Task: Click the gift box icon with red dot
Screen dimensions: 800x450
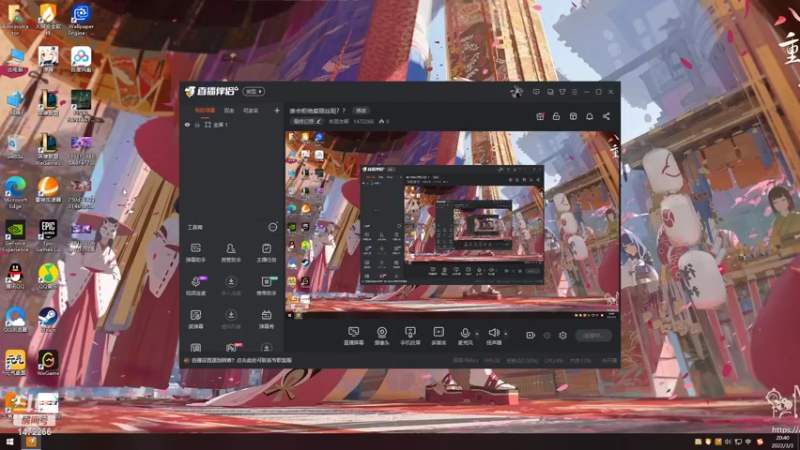Action: pyautogui.click(x=540, y=116)
